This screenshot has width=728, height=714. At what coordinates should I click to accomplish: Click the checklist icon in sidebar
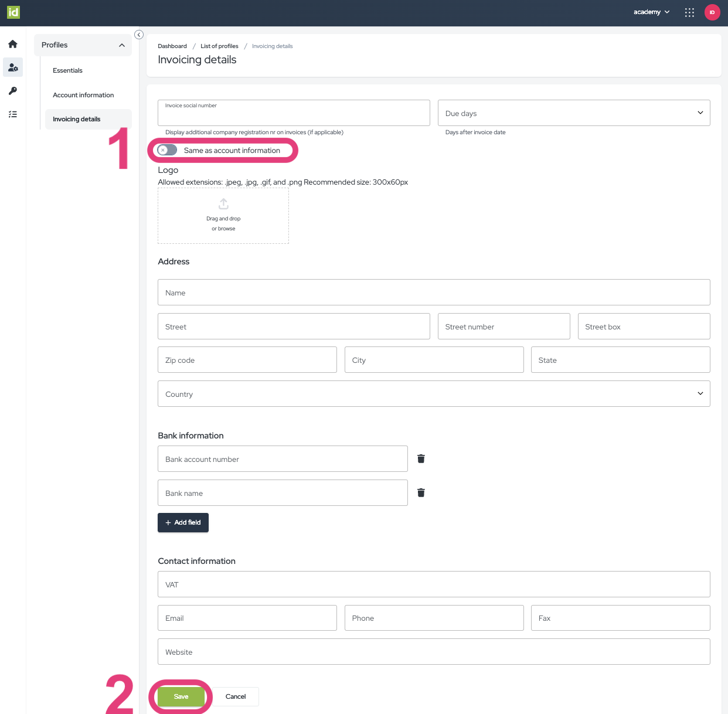12,114
